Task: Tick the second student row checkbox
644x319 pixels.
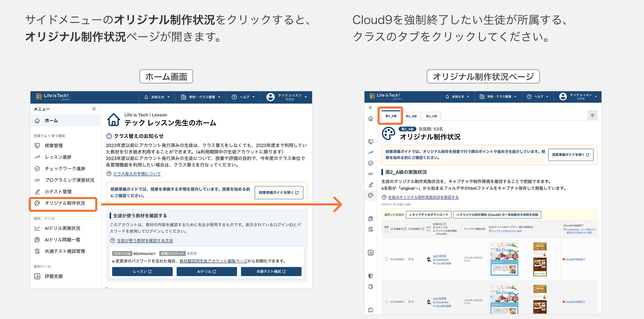Action: [386, 302]
